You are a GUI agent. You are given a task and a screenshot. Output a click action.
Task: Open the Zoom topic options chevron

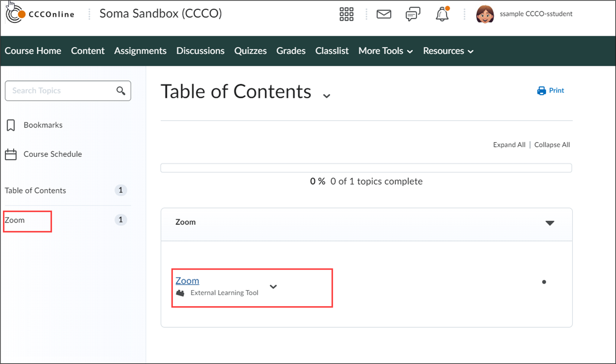pyautogui.click(x=273, y=286)
